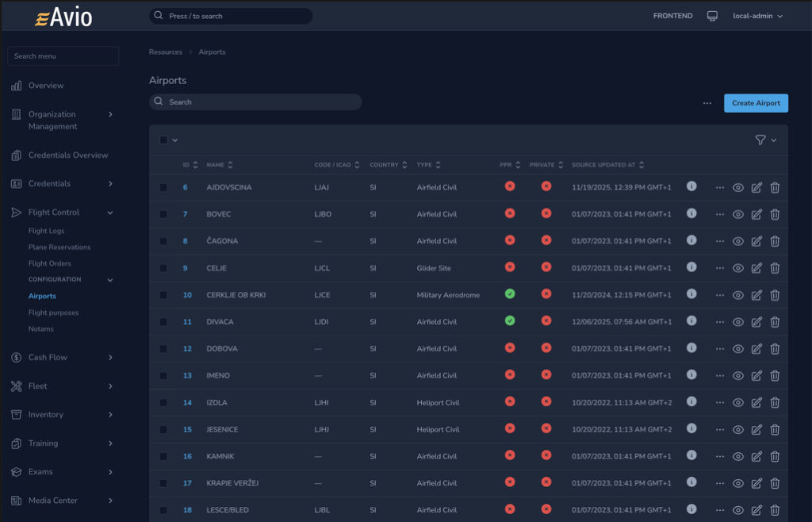Collapse the CONFIGURATION subsection chevron
Viewport: 812px width, 522px height.
click(x=110, y=280)
